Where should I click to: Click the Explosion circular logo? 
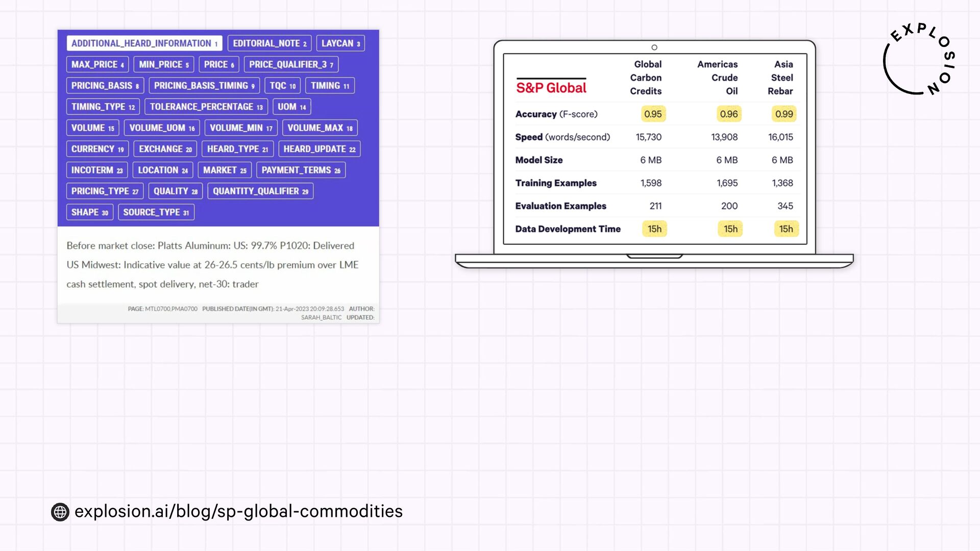click(x=919, y=59)
